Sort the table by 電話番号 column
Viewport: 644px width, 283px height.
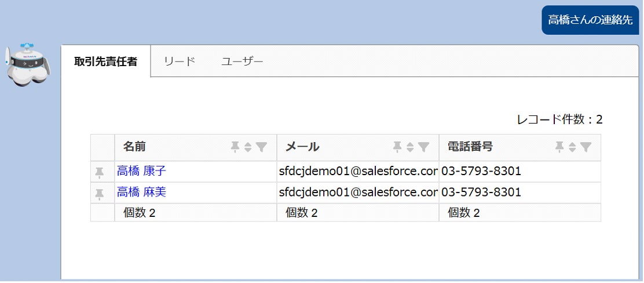(572, 147)
